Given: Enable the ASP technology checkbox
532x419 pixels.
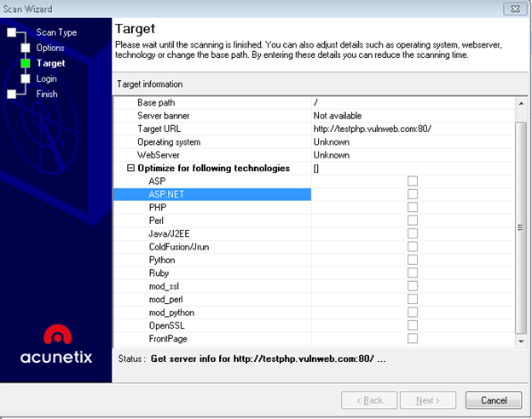Looking at the screenshot, I should point(413,181).
